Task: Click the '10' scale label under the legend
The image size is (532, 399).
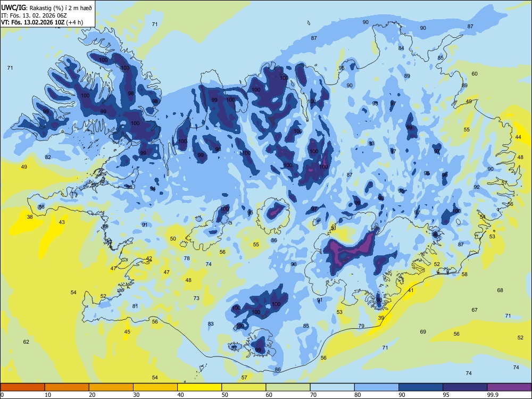Action: [48, 395]
